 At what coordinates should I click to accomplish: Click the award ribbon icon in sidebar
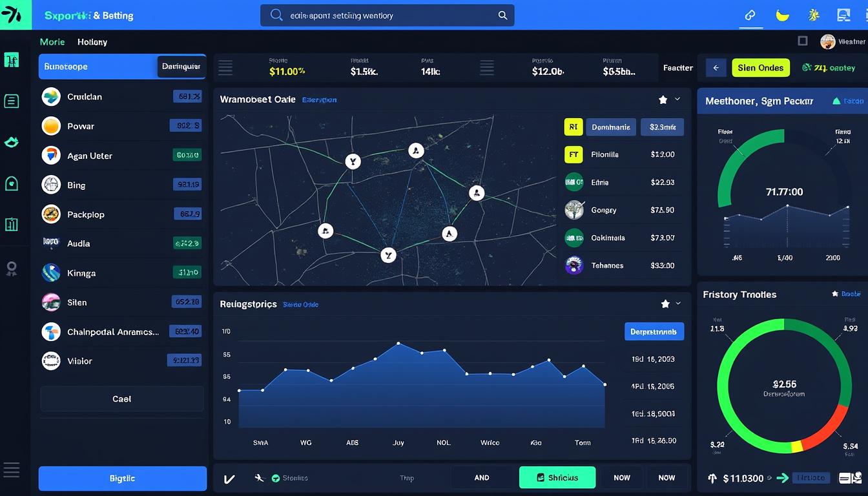coord(12,269)
